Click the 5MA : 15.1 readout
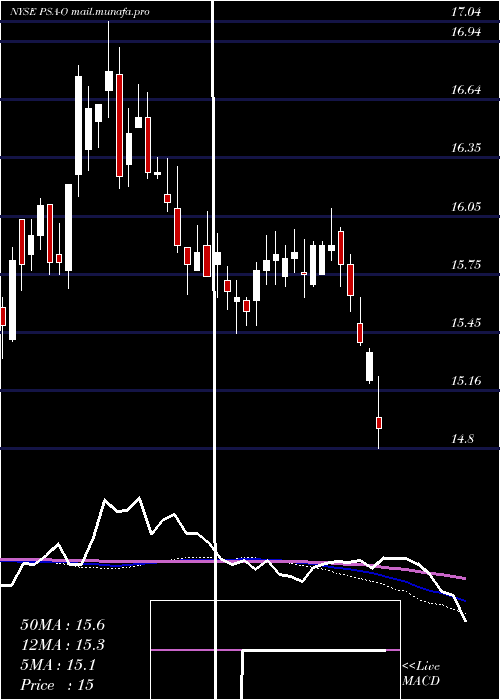This screenshot has width=500, height=700. (x=58, y=665)
